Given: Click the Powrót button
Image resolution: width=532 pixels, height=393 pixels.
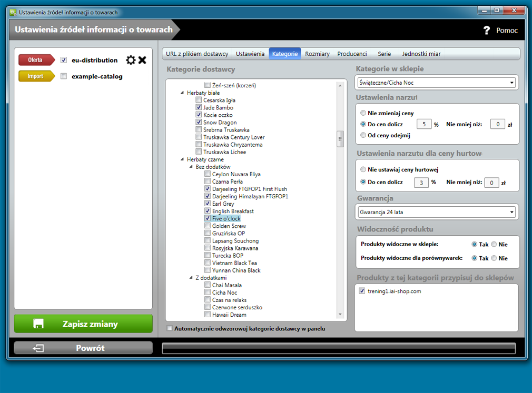Looking at the screenshot, I should tap(83, 348).
